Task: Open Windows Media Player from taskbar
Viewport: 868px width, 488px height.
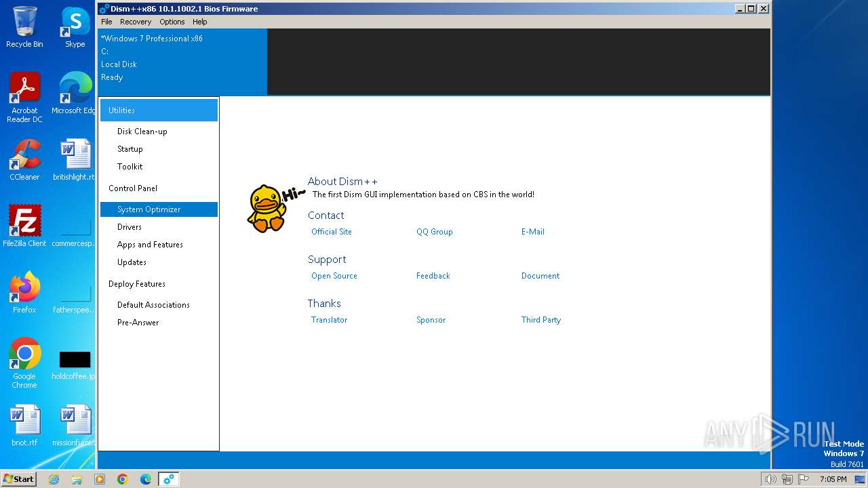Action: [x=100, y=479]
